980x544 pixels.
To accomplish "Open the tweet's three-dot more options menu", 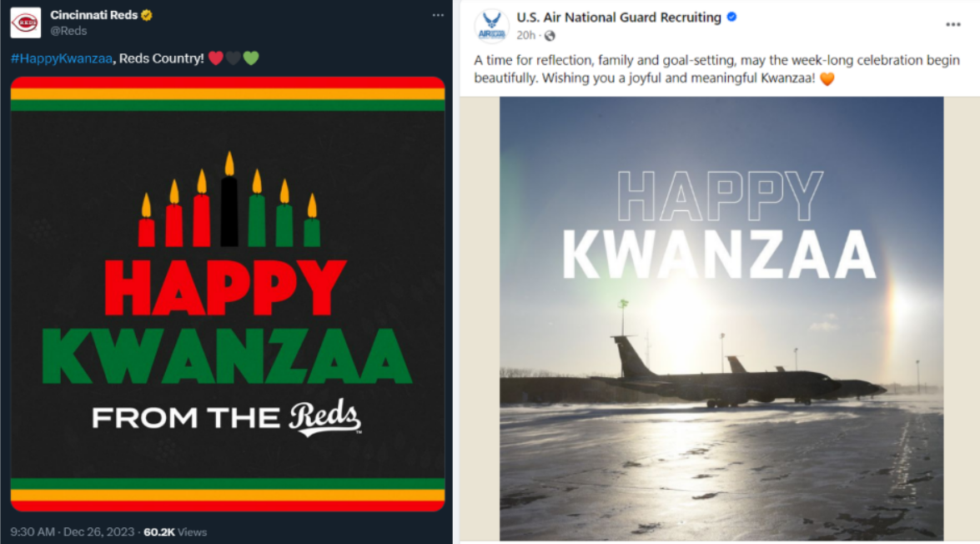I will click(x=438, y=15).
